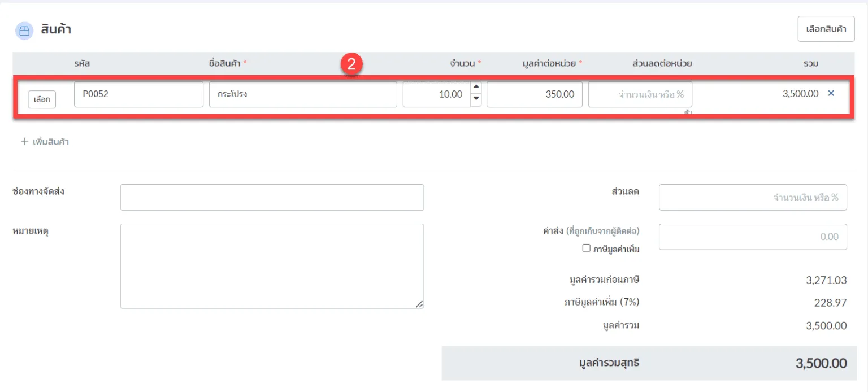Image resolution: width=868 pixels, height=392 pixels.
Task: Remove the กระโปรง row with the X icon
Action: click(831, 94)
